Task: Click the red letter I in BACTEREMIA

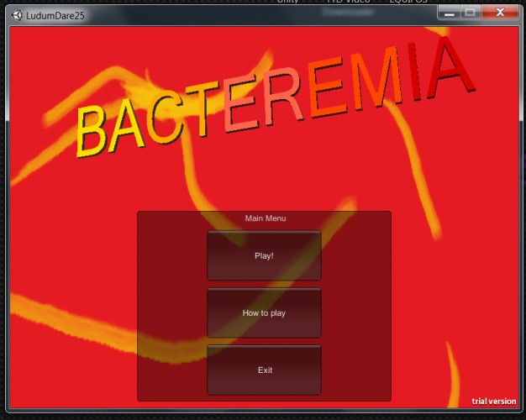Action: point(415,71)
